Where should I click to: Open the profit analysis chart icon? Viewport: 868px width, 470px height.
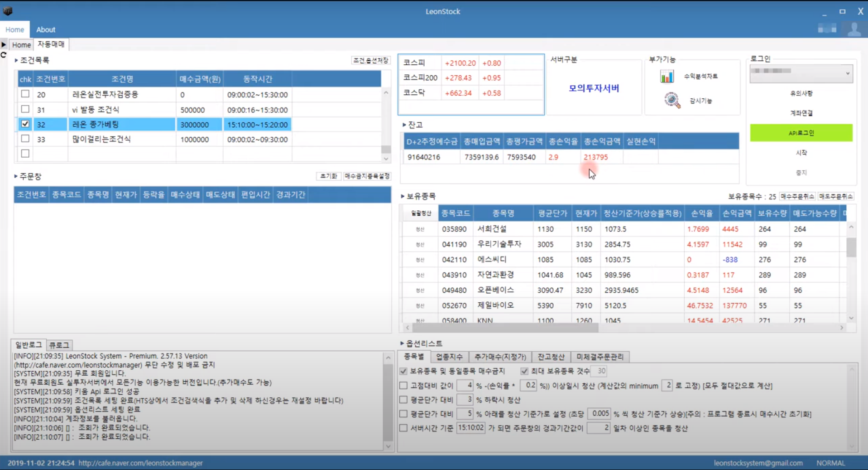(x=667, y=76)
